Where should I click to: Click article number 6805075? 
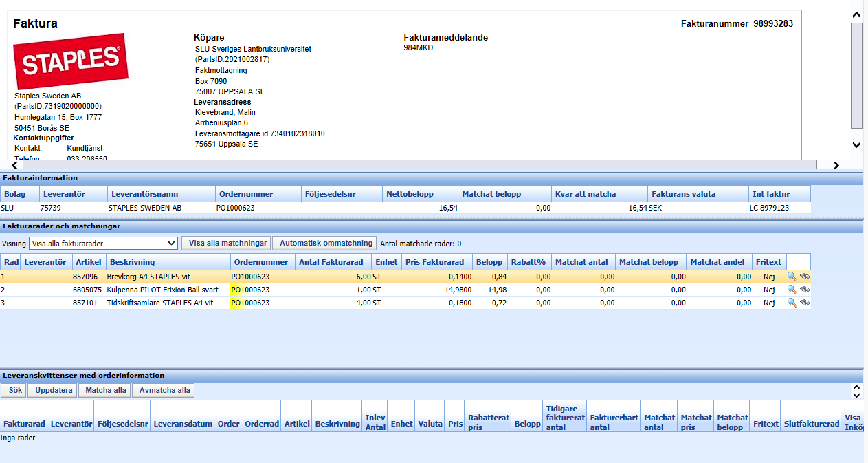click(87, 290)
